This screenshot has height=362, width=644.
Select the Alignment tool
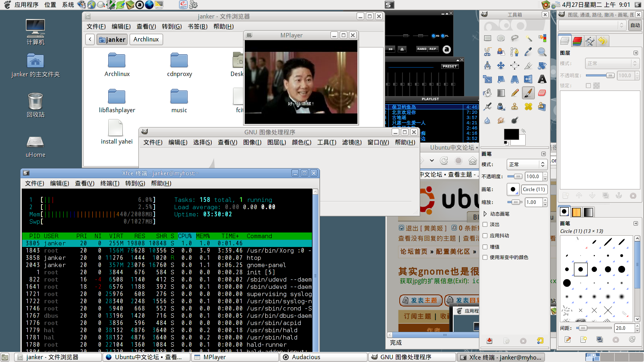pyautogui.click(x=515, y=66)
